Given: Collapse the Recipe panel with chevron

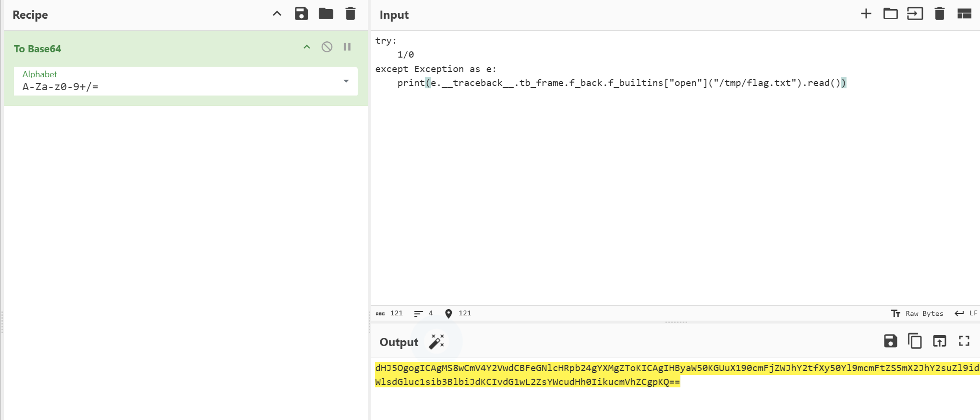Looking at the screenshot, I should click(x=277, y=14).
